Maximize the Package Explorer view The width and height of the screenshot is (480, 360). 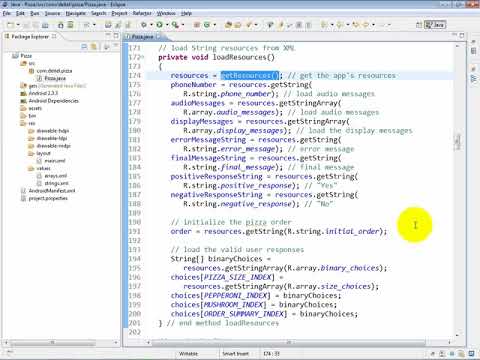coord(116,35)
